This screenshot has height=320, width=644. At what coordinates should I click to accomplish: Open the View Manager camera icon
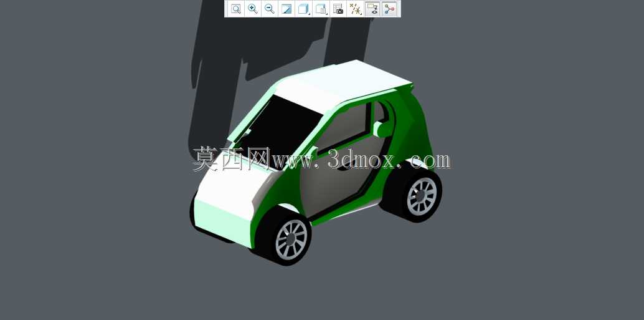coord(338,9)
